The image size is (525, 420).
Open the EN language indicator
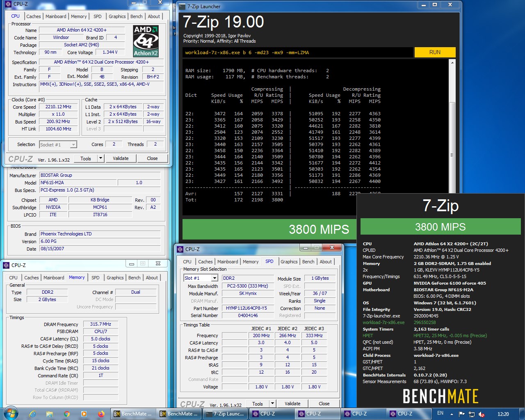[x=440, y=413]
